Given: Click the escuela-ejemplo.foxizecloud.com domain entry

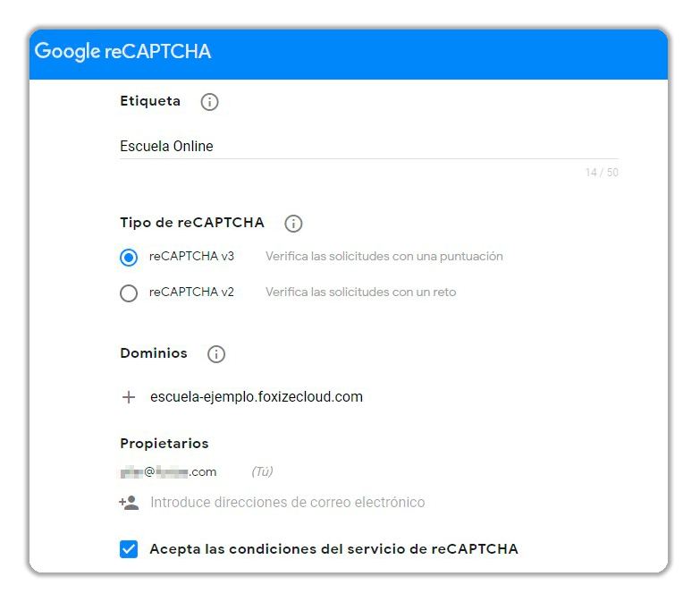Looking at the screenshot, I should (x=257, y=396).
